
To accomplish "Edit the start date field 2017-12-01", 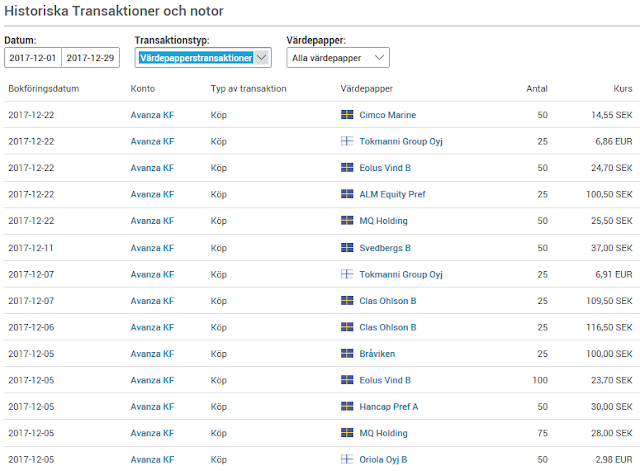I will click(x=33, y=58).
